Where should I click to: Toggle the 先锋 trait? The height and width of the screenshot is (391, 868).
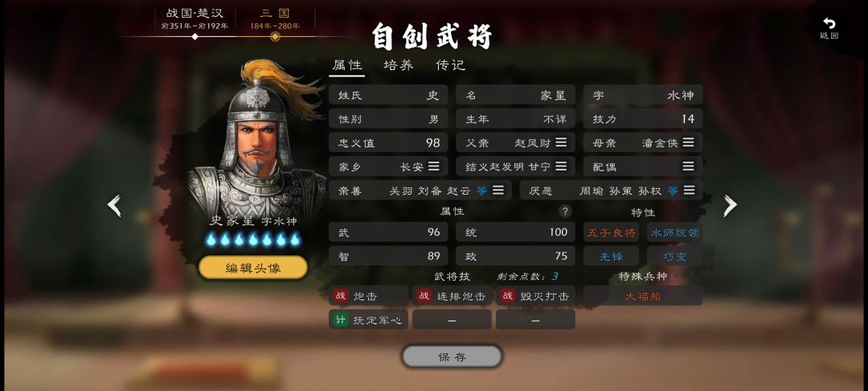(x=611, y=257)
